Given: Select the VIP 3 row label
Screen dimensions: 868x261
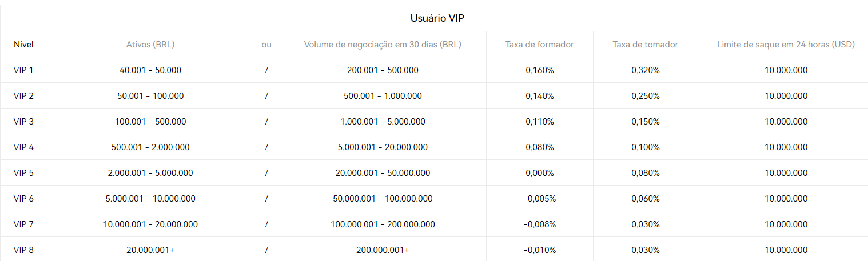Looking at the screenshot, I should (23, 122).
